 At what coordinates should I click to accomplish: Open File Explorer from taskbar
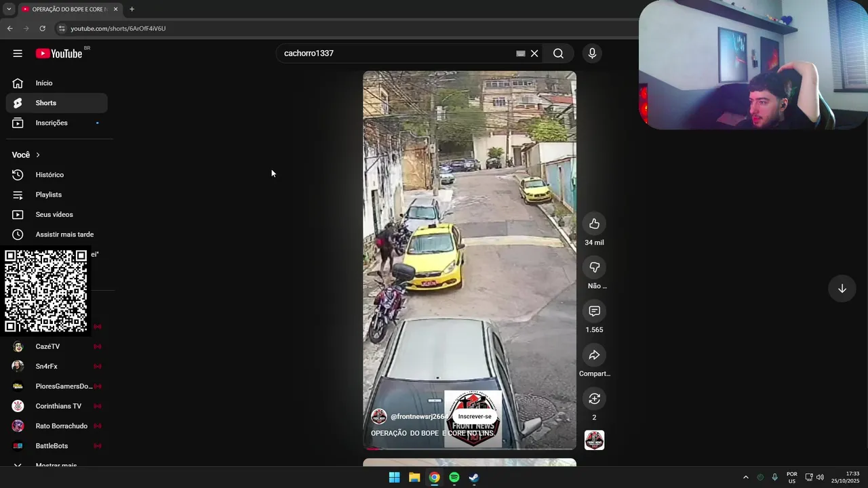pos(414,477)
